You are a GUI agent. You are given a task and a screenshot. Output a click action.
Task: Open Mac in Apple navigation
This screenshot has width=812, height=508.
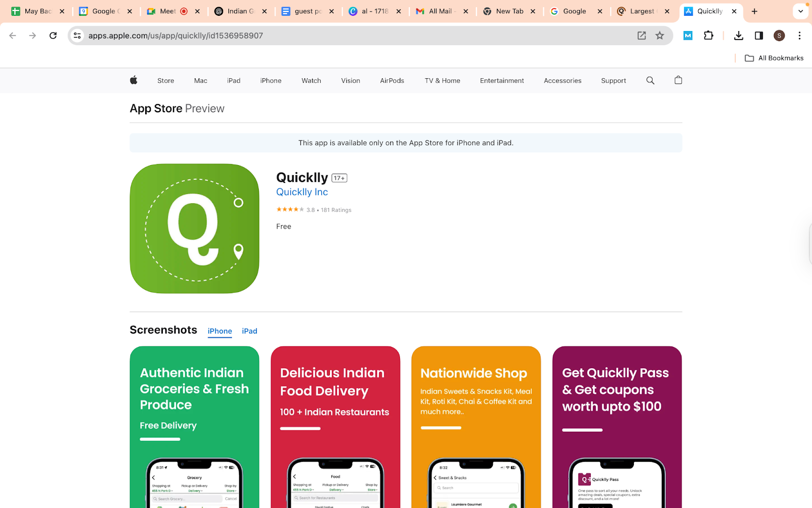pyautogui.click(x=200, y=81)
